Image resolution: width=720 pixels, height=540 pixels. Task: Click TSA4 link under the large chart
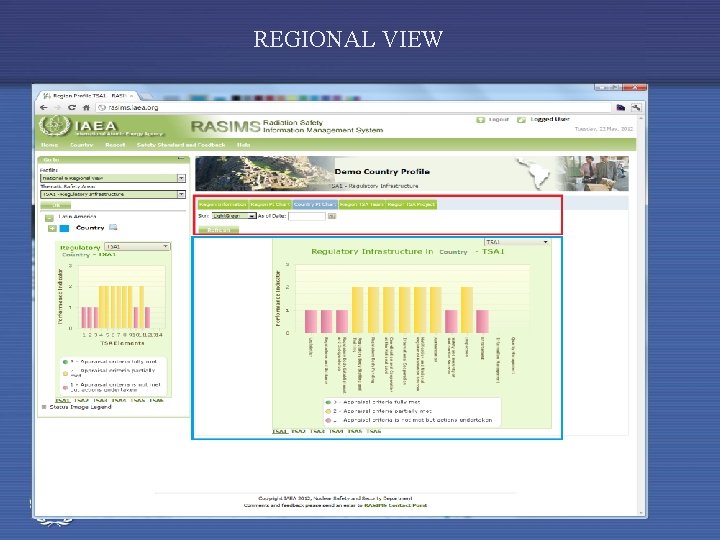(336, 431)
